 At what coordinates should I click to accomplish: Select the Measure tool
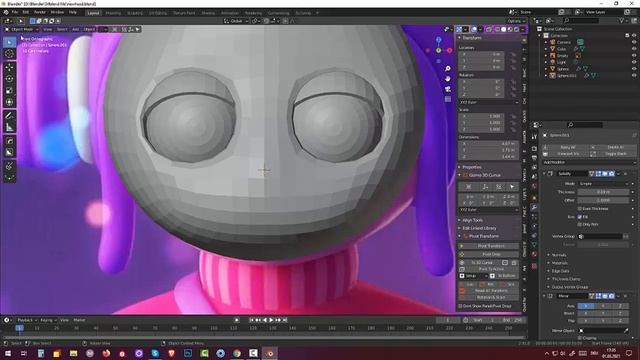click(x=10, y=127)
